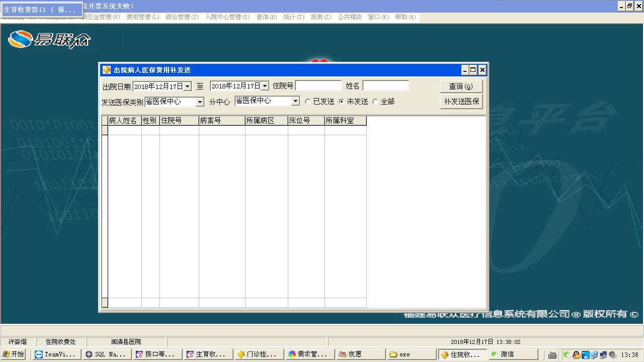Click the 性别 column header
644x362 pixels.
click(150, 121)
